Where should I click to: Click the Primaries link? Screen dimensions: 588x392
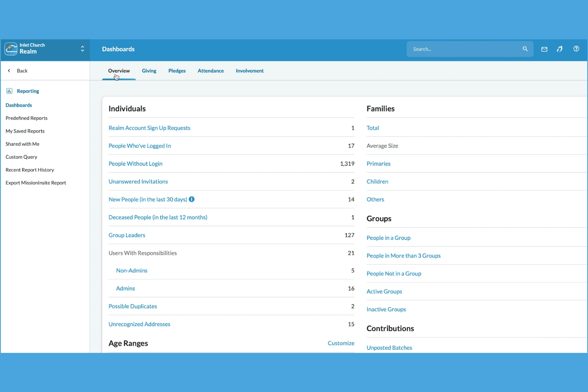tap(379, 164)
